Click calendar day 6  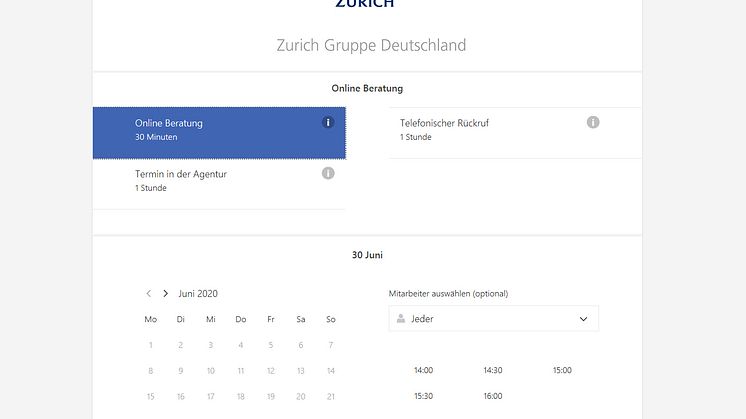coord(301,345)
